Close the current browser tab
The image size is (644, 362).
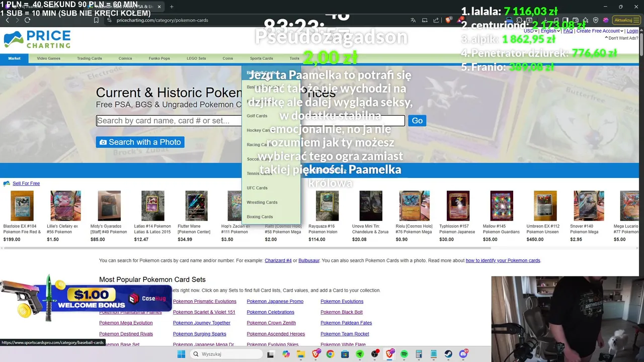[x=159, y=7]
